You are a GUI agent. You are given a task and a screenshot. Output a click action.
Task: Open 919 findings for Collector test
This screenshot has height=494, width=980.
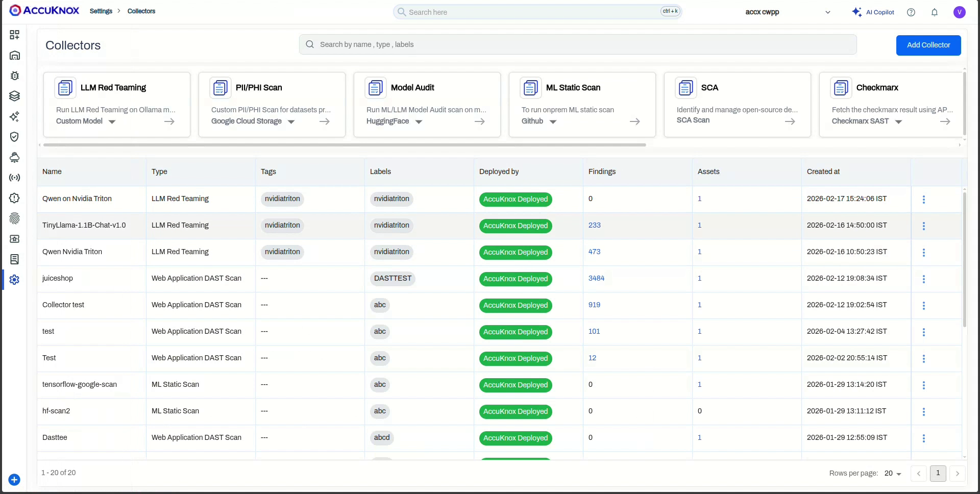(595, 305)
